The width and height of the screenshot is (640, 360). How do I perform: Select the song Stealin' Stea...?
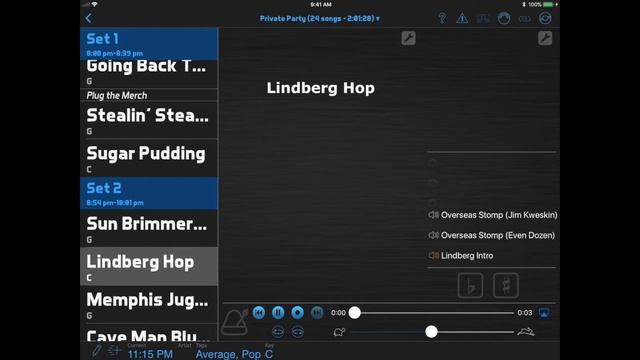click(149, 120)
